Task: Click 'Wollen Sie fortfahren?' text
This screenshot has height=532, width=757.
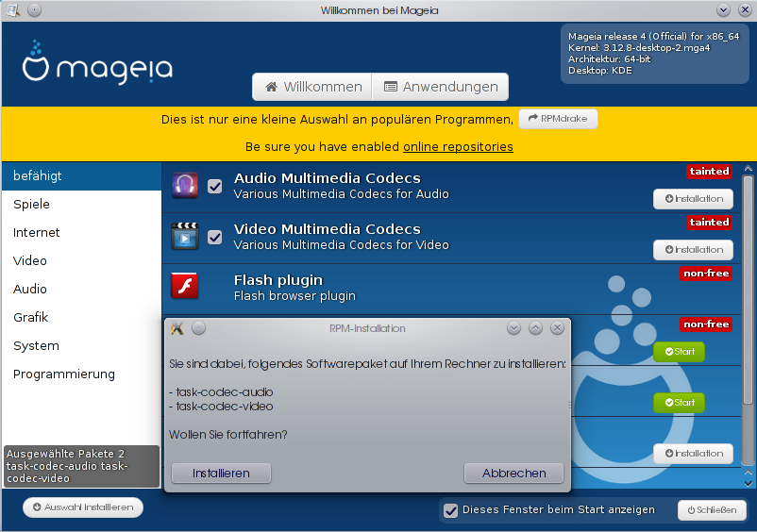Action: (x=227, y=435)
